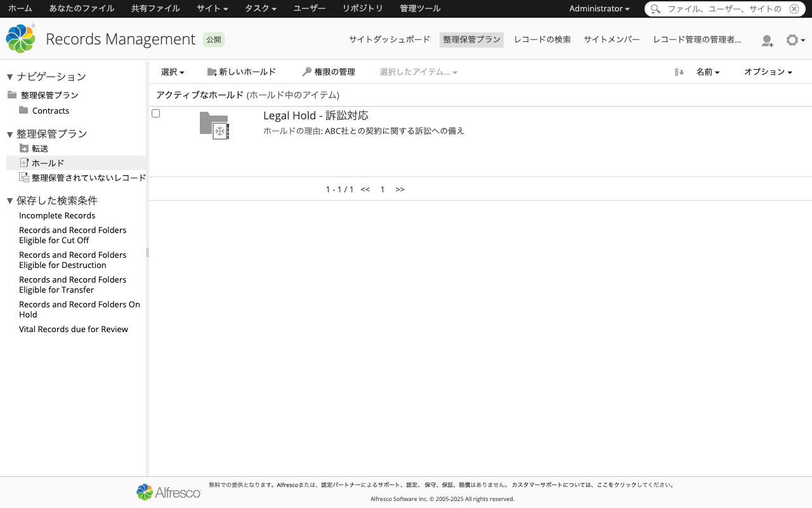The image size is (812, 508).
Task: Check the Legal Hold item checkbox
Action: (156, 114)
